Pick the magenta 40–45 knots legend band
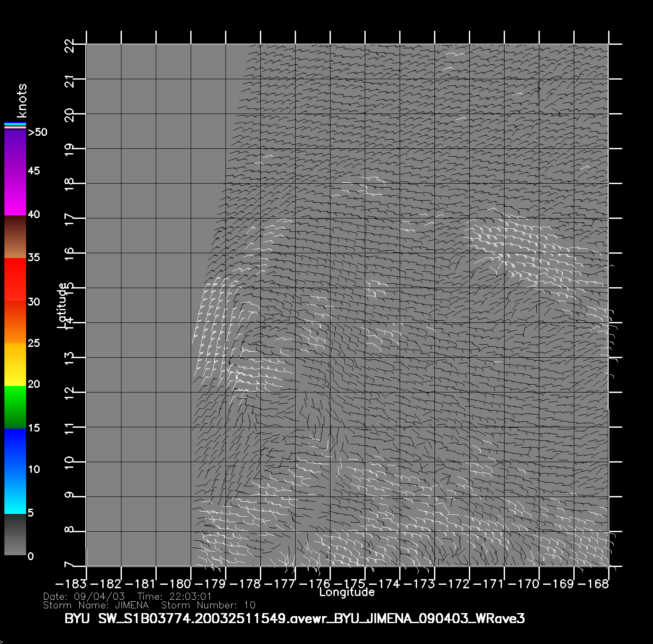 (15, 194)
